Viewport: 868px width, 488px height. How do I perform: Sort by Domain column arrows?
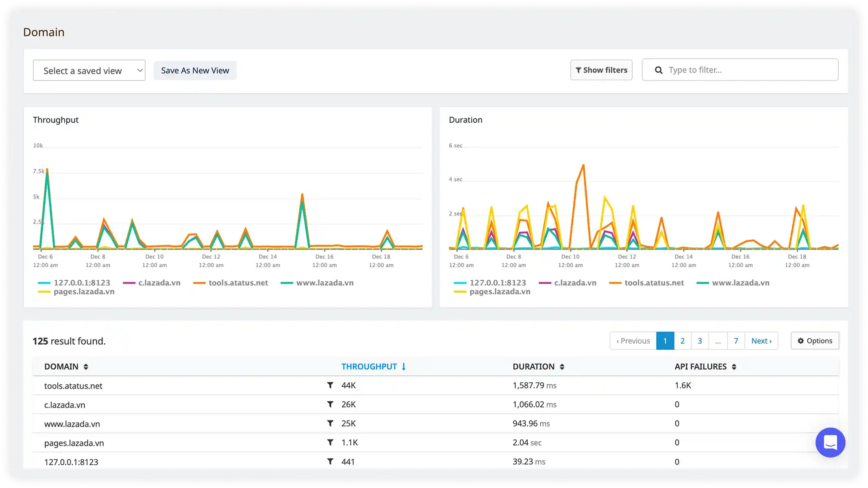coord(86,367)
